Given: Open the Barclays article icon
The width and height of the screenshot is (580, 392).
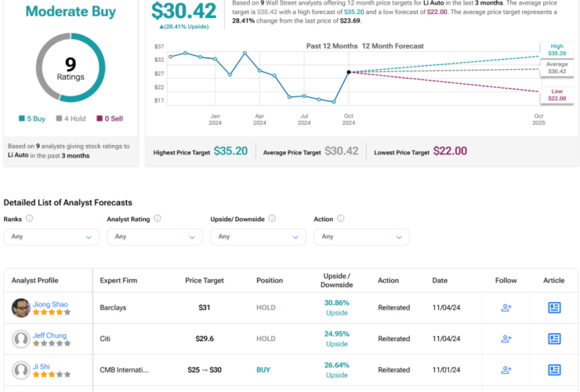Looking at the screenshot, I should pyautogui.click(x=554, y=307).
